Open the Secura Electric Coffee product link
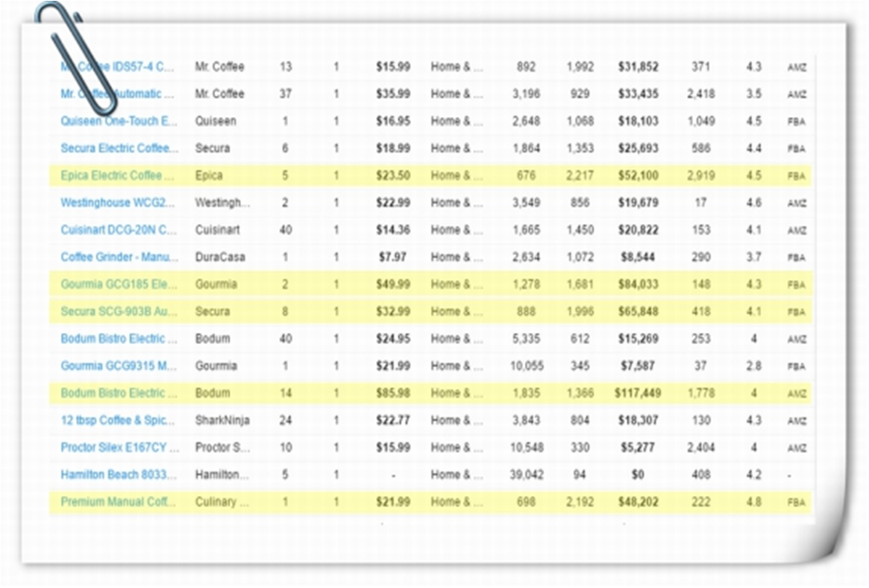Screen dimensions: 869x588 [x=118, y=149]
